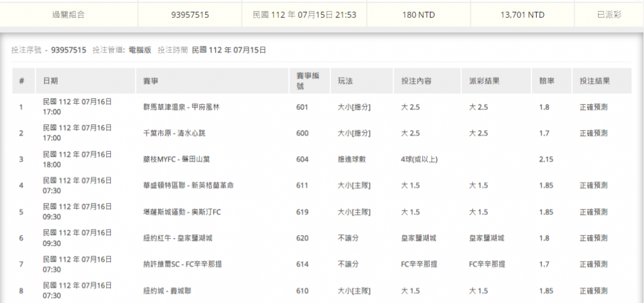Screen dimensions: 644x303
Task: Click the 賠率 column header
Action: (546, 81)
